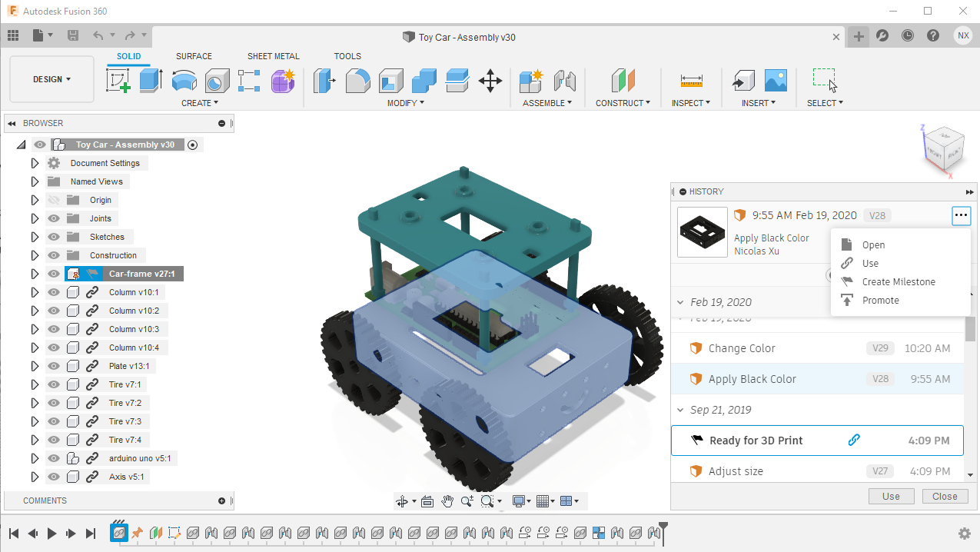Click the Measure tool under Inspect

click(691, 81)
